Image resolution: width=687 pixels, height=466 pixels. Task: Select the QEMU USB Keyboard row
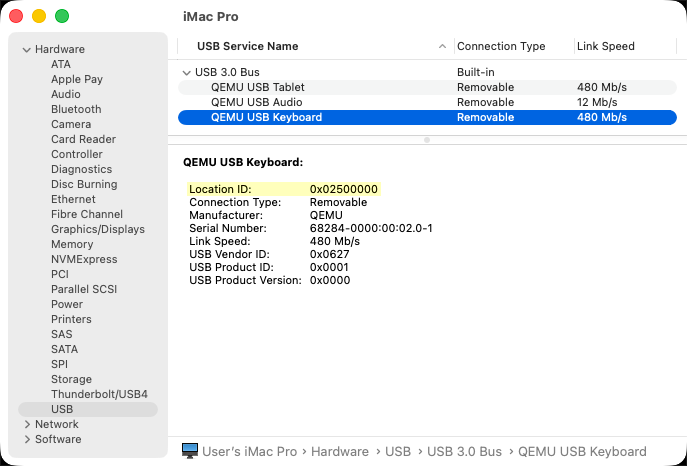tap(427, 117)
